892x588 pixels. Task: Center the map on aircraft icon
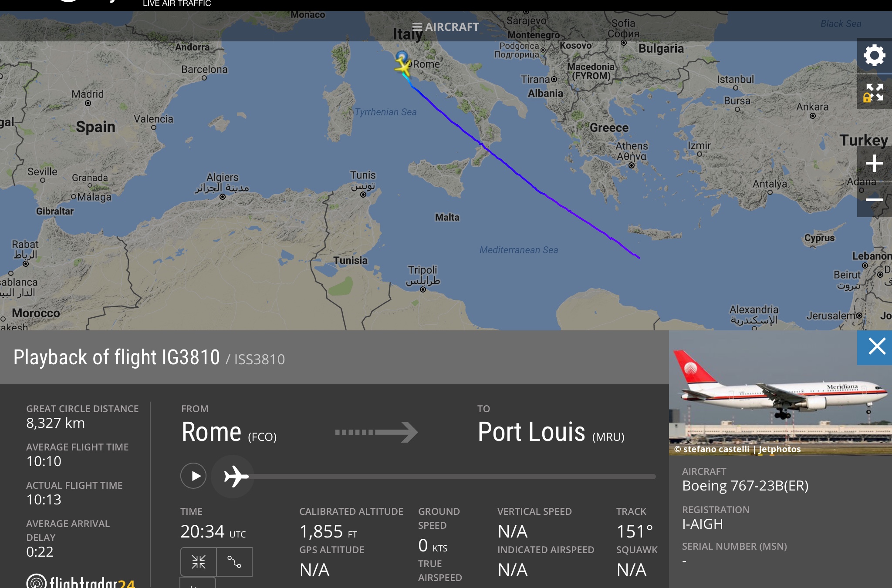pyautogui.click(x=199, y=562)
